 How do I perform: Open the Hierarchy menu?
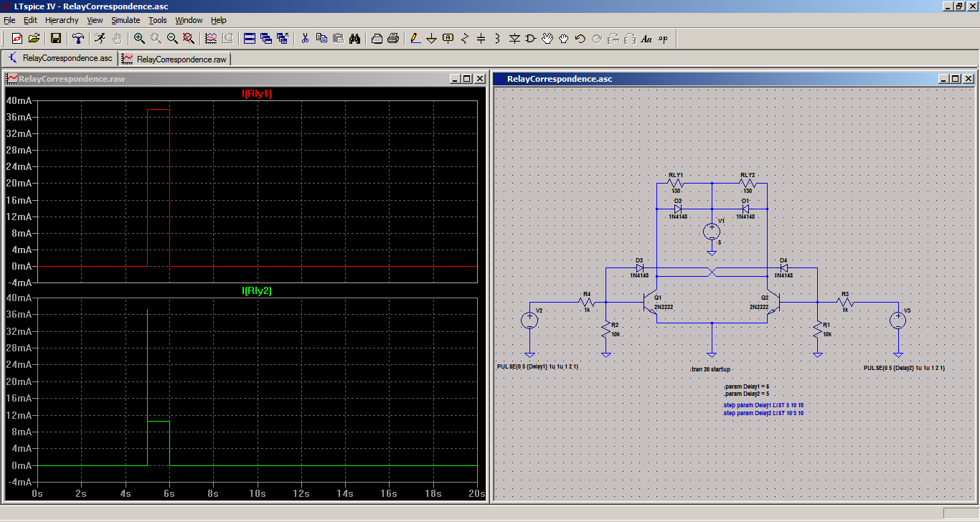click(62, 20)
